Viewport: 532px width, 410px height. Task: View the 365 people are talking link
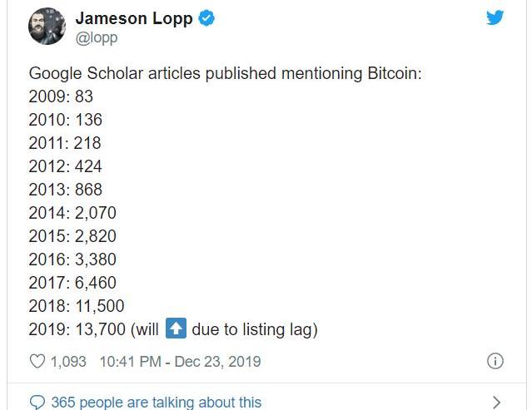point(157,403)
